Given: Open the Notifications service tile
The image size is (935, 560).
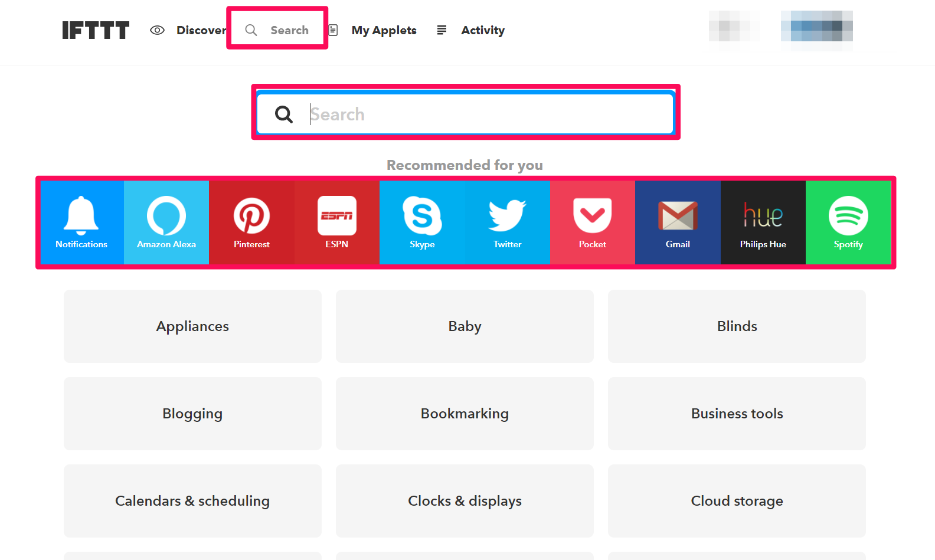Looking at the screenshot, I should (x=81, y=222).
